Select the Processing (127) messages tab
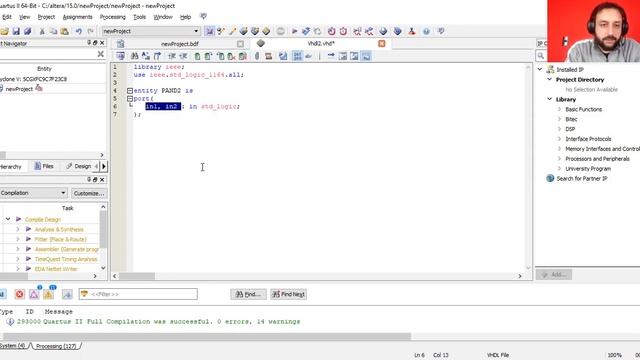 (x=56, y=346)
